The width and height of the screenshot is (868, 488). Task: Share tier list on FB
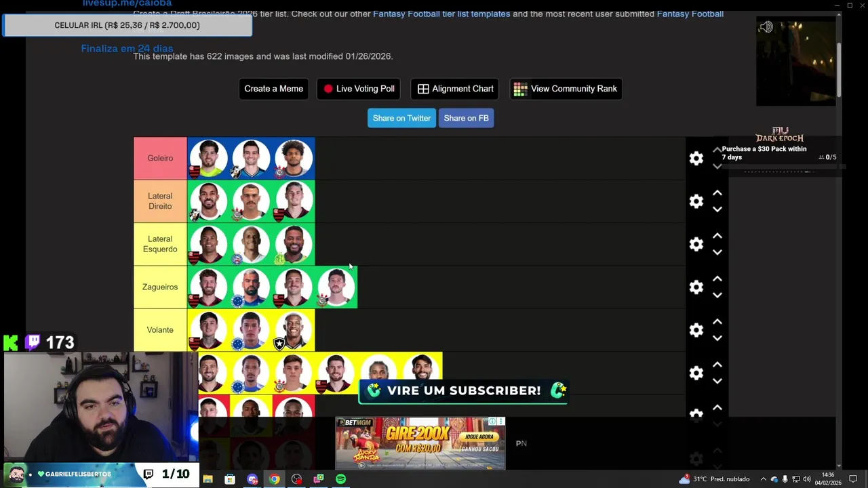click(x=466, y=118)
